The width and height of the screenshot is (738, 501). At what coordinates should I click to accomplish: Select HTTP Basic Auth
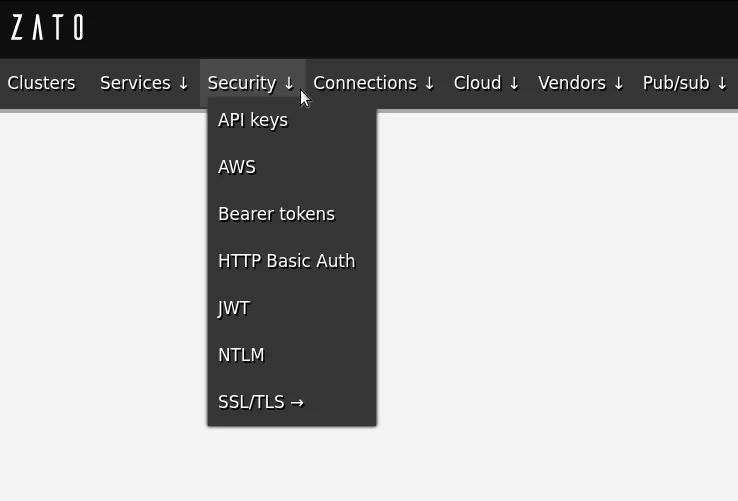coord(286,261)
